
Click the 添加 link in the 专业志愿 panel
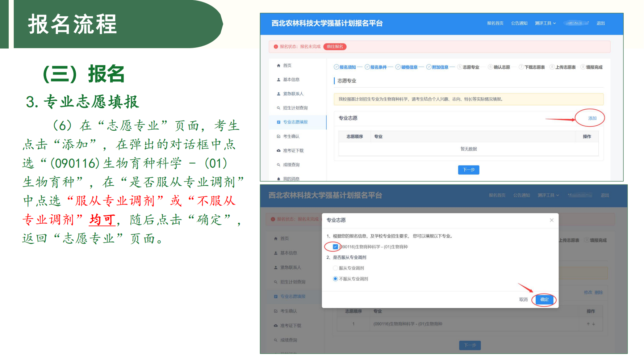coord(592,118)
